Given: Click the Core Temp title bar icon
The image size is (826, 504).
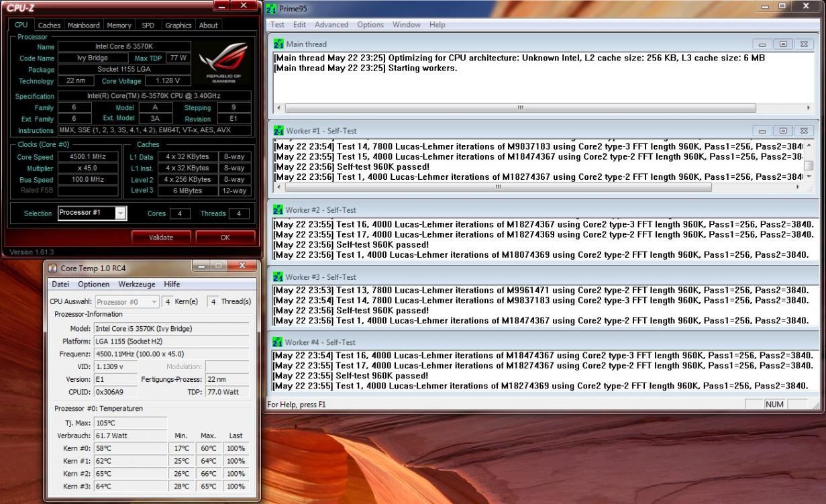Looking at the screenshot, I should 53,268.
